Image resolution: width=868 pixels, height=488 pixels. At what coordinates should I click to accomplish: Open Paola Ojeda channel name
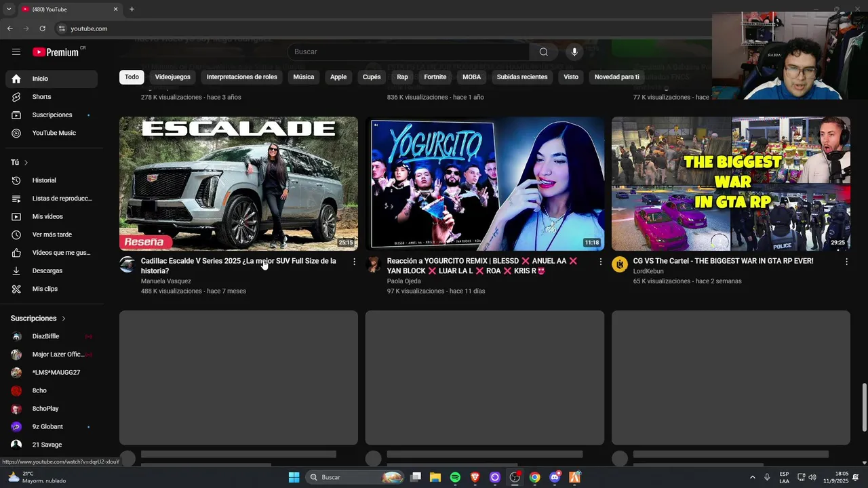tap(404, 281)
